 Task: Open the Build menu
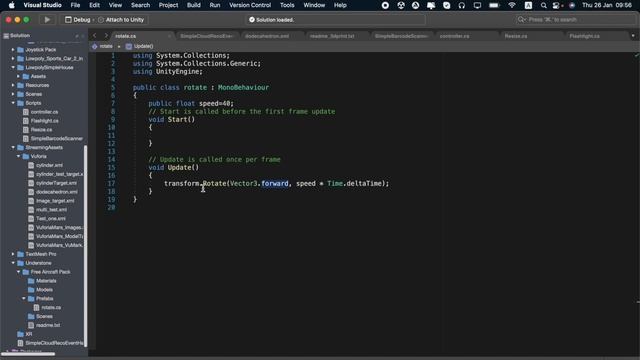click(x=193, y=5)
